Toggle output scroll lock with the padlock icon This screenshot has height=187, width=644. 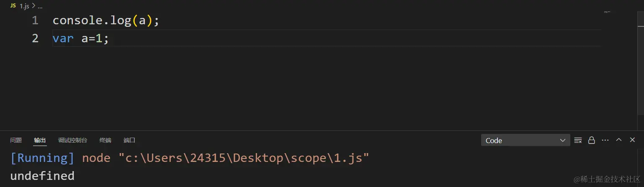click(x=592, y=140)
